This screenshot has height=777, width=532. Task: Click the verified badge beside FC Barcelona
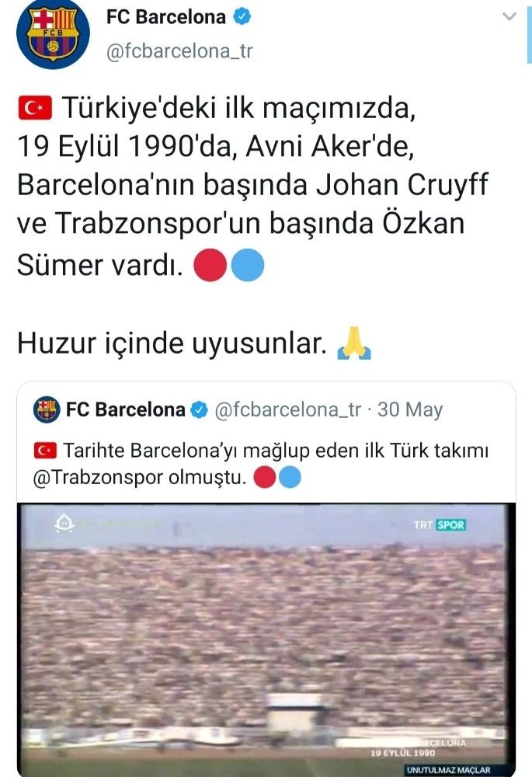click(x=242, y=17)
